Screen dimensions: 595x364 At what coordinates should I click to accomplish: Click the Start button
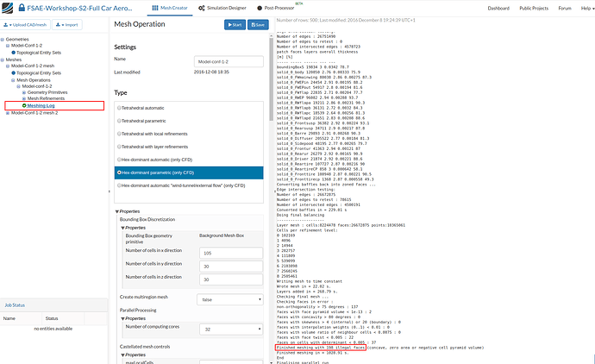click(x=235, y=25)
